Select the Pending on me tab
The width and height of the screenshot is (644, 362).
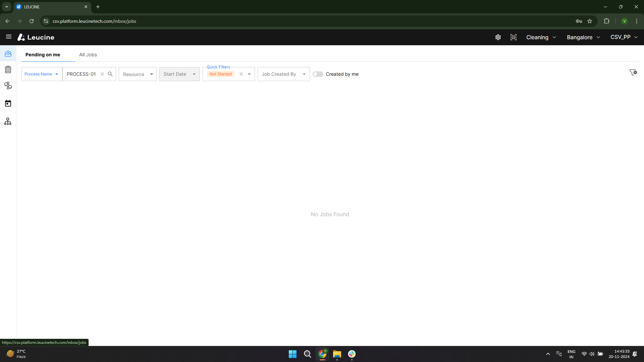click(43, 55)
